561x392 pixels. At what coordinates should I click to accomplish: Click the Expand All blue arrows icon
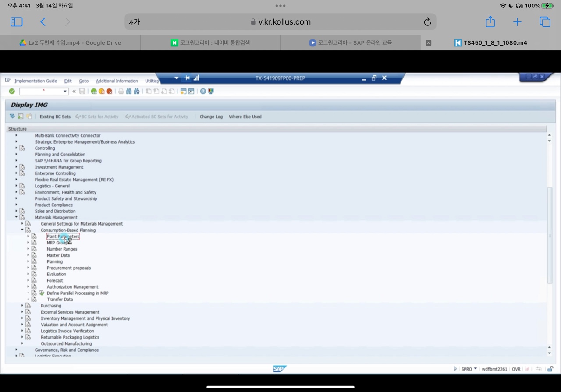(12, 117)
